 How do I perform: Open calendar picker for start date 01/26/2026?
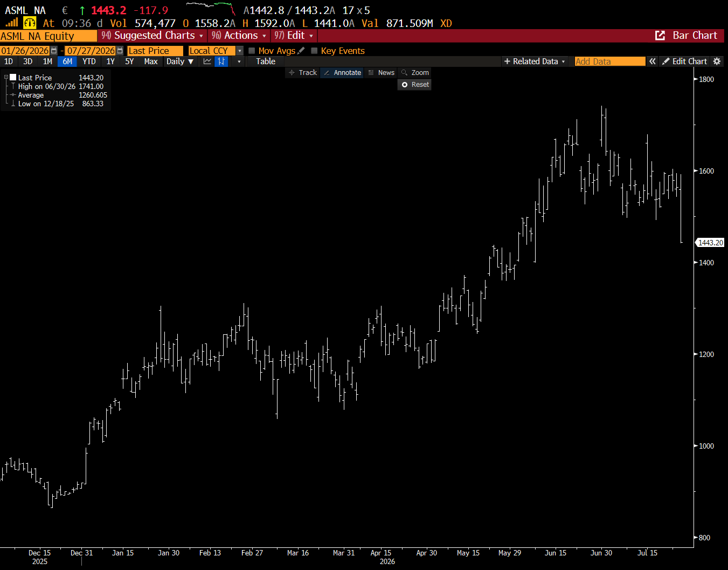[x=53, y=51]
